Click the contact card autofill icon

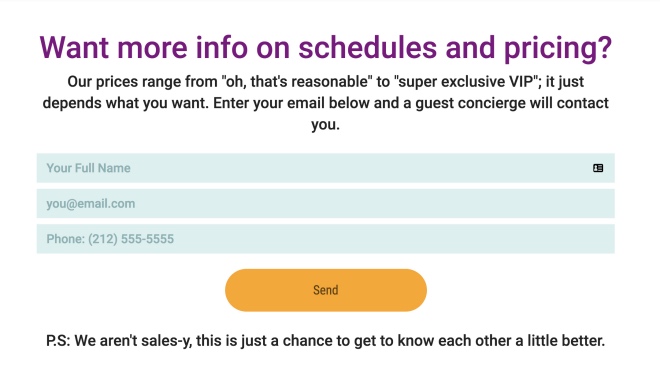pyautogui.click(x=598, y=168)
